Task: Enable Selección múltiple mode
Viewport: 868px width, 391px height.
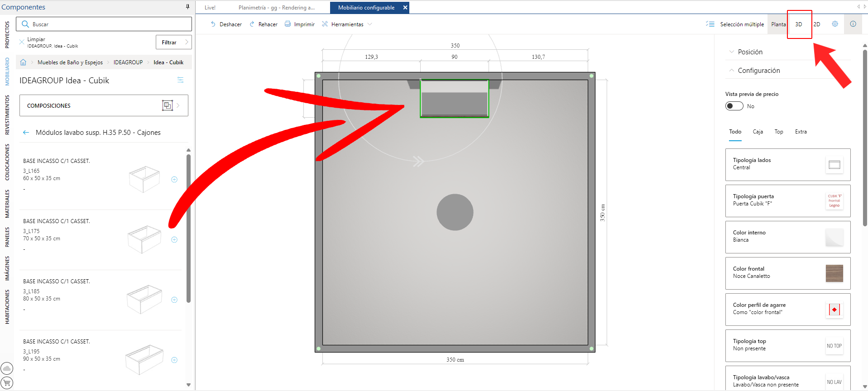Action: pos(735,24)
